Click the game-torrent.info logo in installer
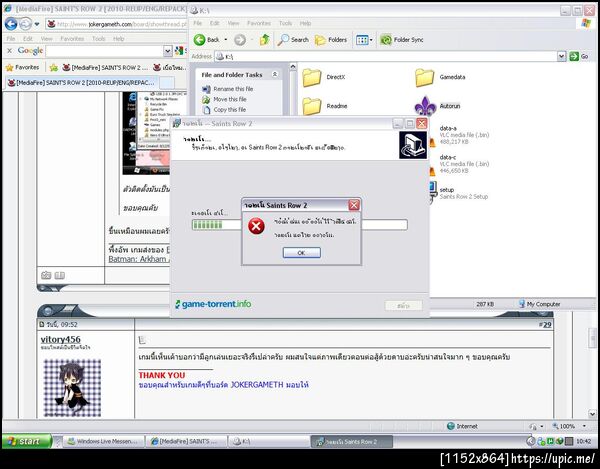 tap(213, 305)
